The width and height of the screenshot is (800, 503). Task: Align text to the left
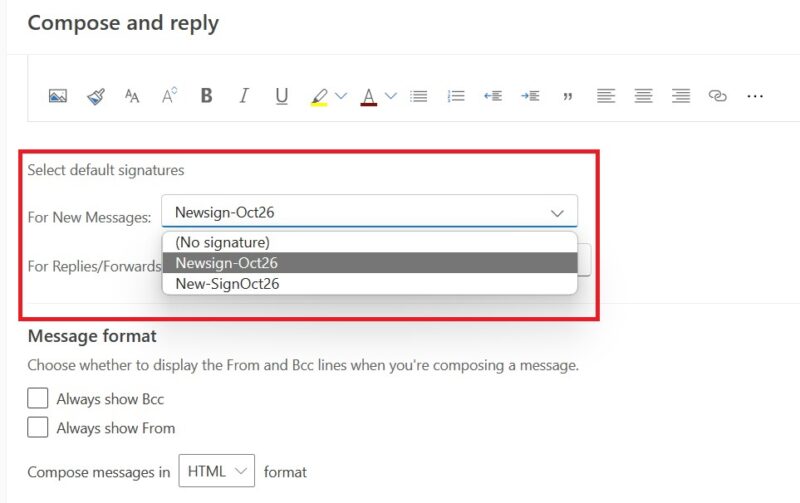click(x=606, y=96)
